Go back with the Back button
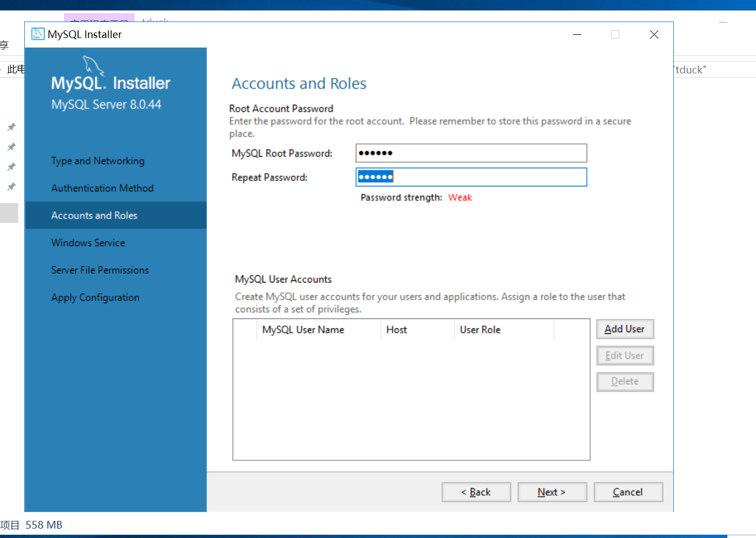 476,492
